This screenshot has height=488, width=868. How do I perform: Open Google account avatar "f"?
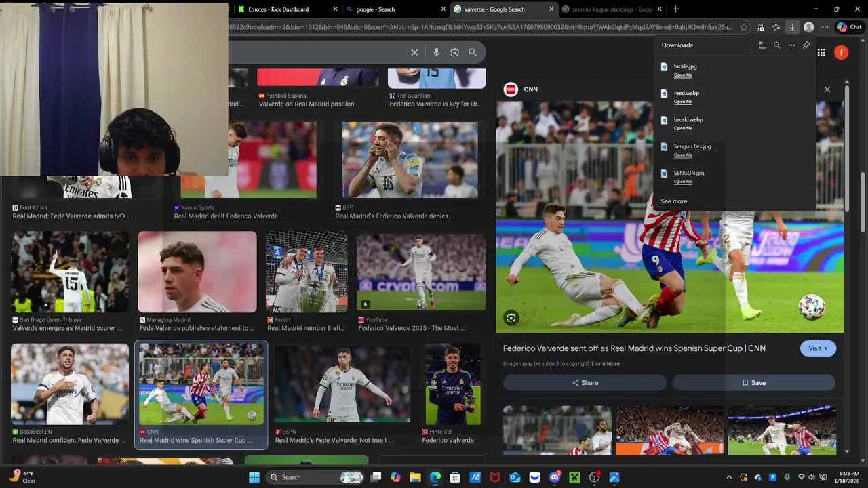point(841,52)
